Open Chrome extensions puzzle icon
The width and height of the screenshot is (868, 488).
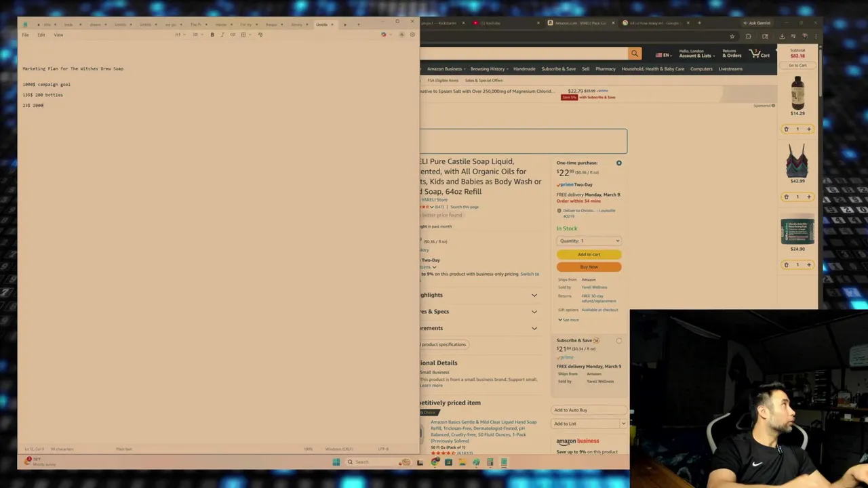pyautogui.click(x=748, y=37)
